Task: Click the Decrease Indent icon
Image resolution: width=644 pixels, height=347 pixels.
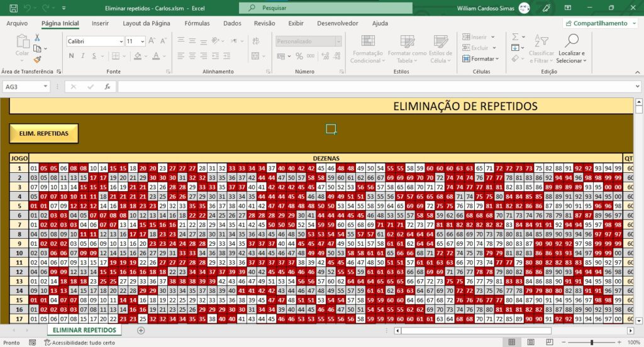Action: pos(215,56)
